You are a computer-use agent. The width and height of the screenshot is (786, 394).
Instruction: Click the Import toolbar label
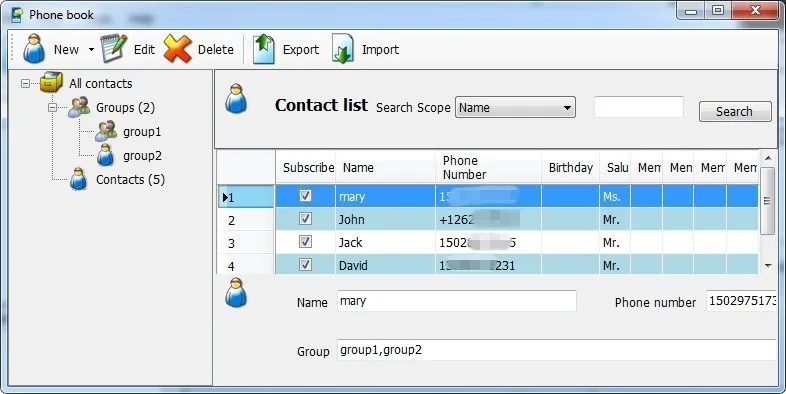(380, 50)
